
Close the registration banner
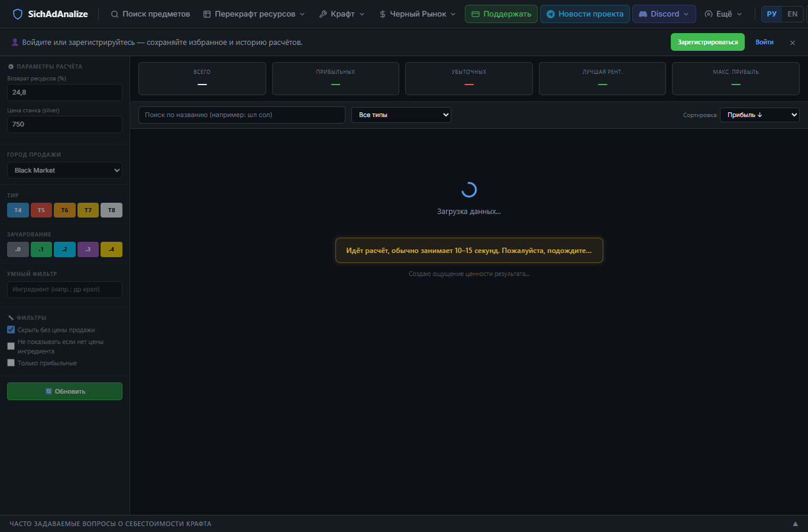tap(793, 43)
